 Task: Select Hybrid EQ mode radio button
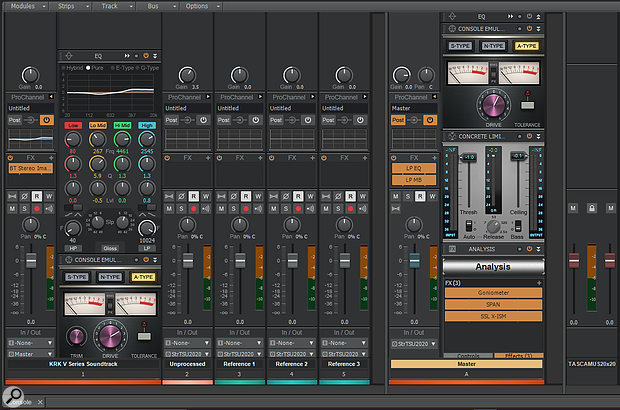(63, 68)
